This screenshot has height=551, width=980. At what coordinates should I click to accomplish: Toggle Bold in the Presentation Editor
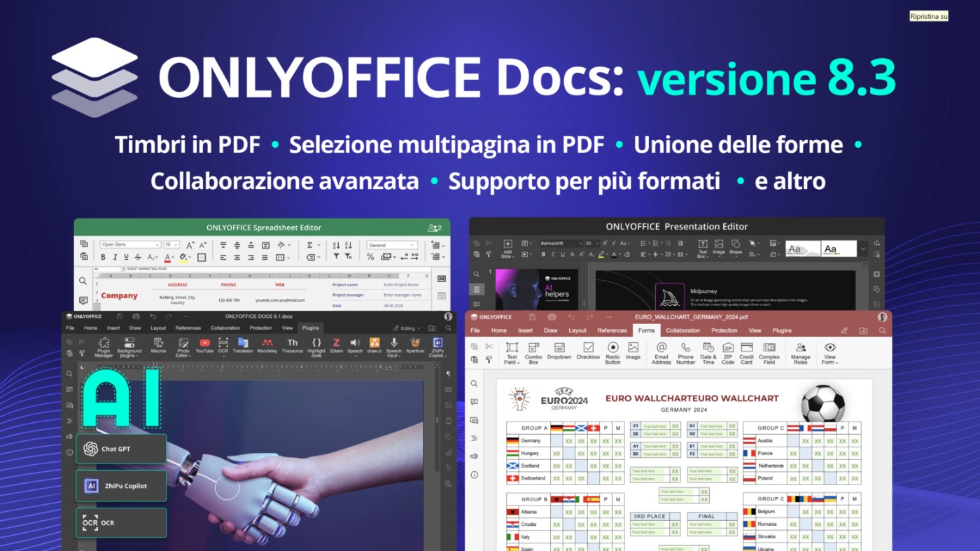pos(543,255)
